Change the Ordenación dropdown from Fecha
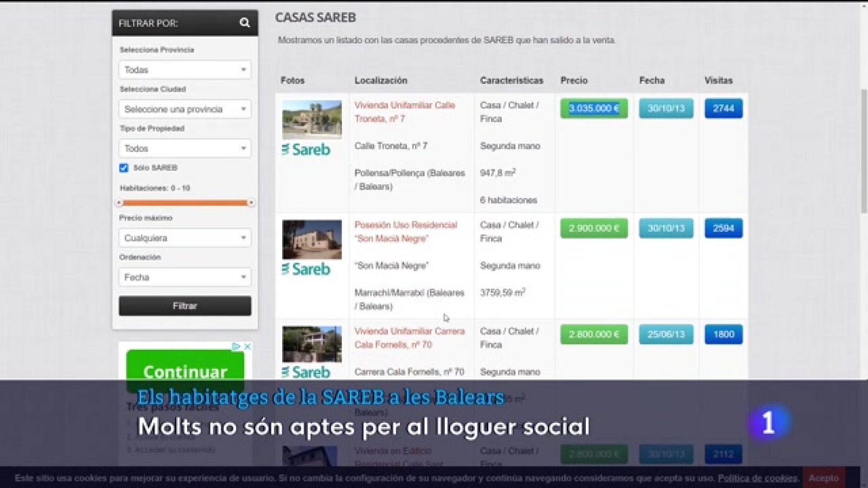The width and height of the screenshot is (868, 488). coord(184,277)
